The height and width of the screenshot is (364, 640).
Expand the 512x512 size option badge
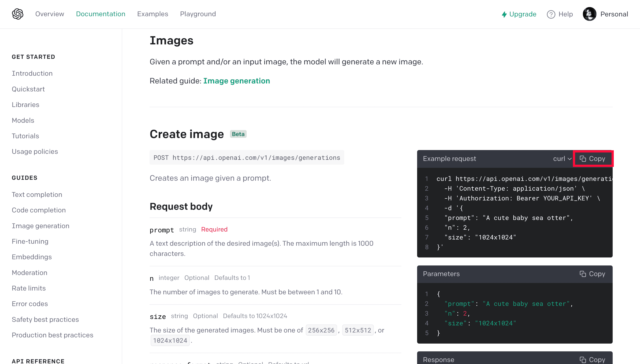pyautogui.click(x=358, y=330)
